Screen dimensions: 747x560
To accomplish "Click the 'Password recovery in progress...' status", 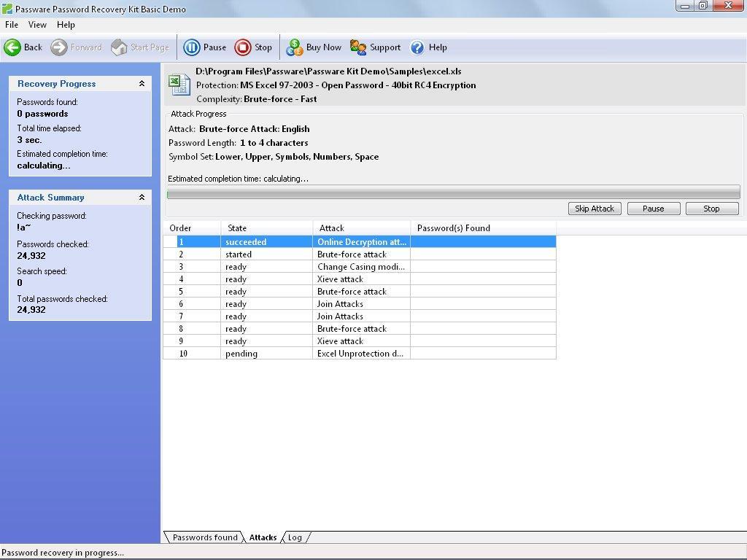I will coord(63,553).
